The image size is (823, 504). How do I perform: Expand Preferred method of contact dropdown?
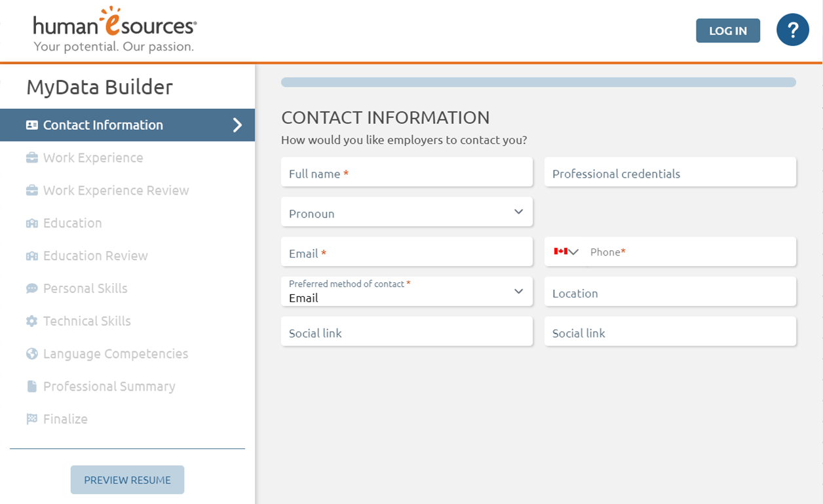(x=406, y=292)
